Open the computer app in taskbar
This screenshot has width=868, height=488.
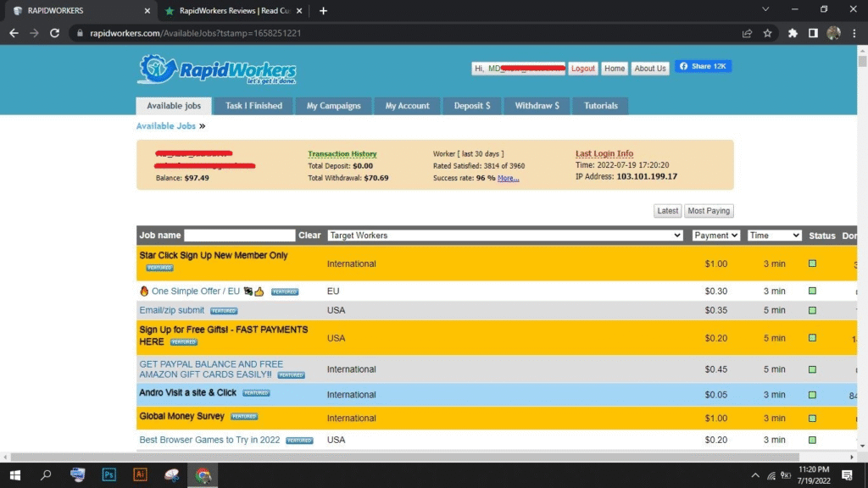point(77,474)
